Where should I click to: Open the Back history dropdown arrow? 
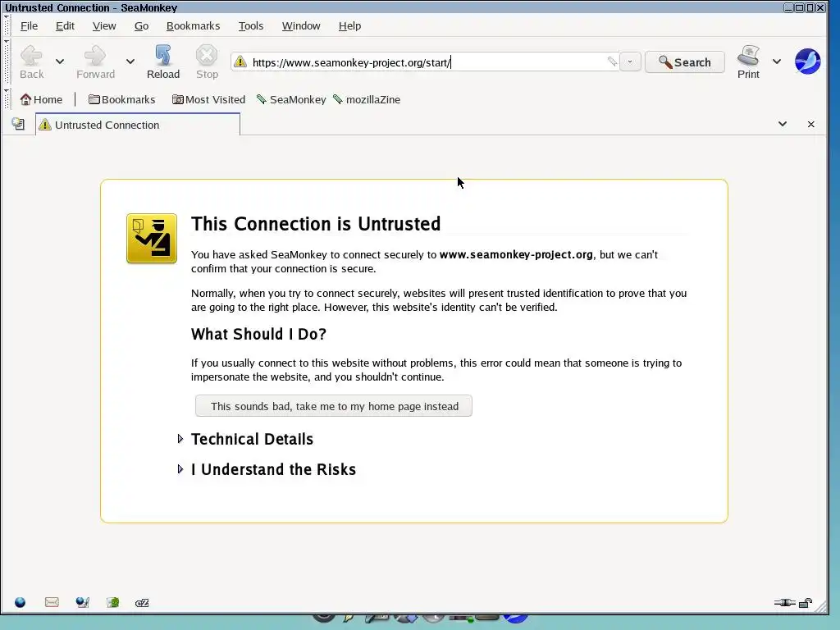click(x=60, y=62)
